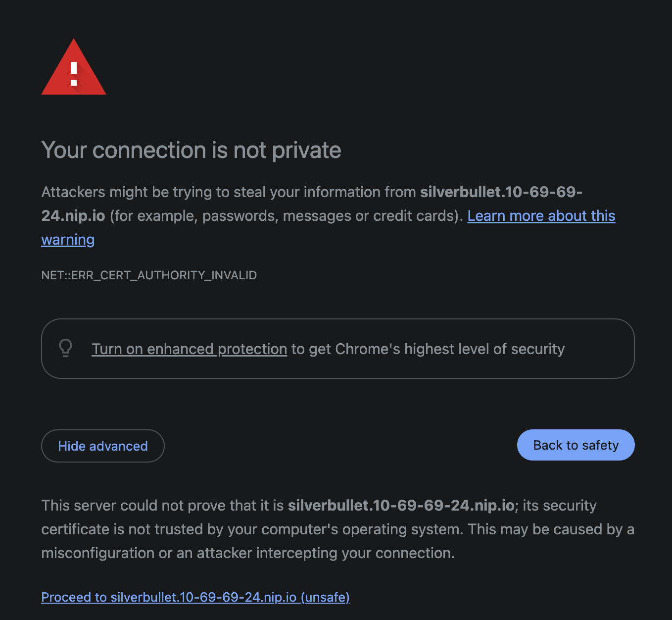Collapse details with the Hide advanced button
Screen dimensions: 672x620
click(103, 446)
